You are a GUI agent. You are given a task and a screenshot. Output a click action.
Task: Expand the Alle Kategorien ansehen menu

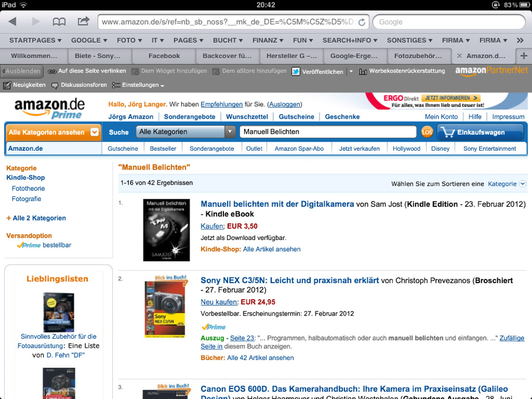[x=53, y=132]
